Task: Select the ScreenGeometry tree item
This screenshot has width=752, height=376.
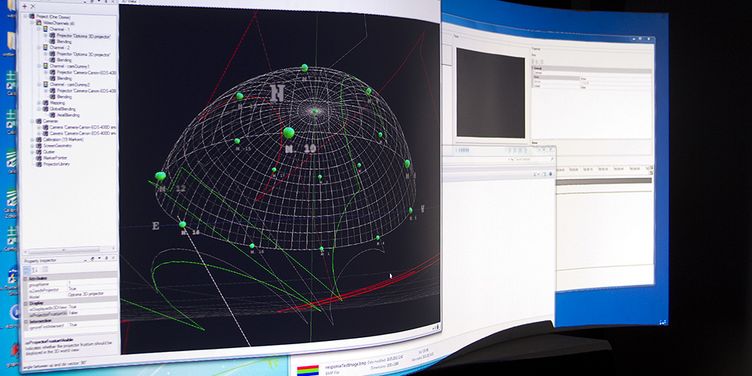Action: (57, 146)
